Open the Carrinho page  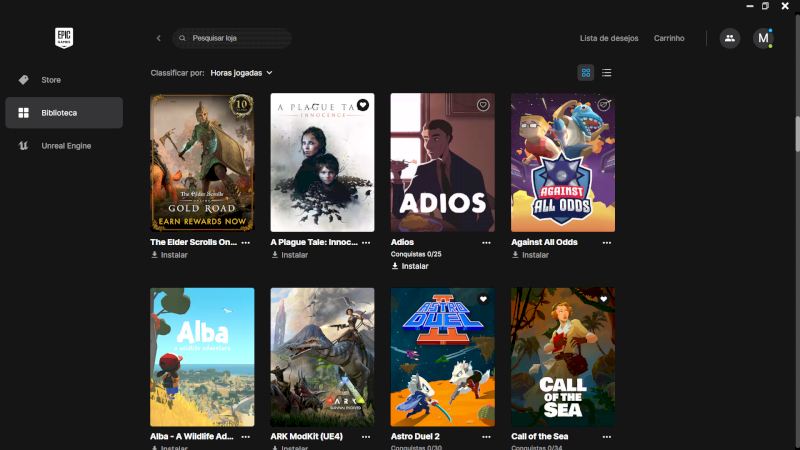click(x=669, y=38)
